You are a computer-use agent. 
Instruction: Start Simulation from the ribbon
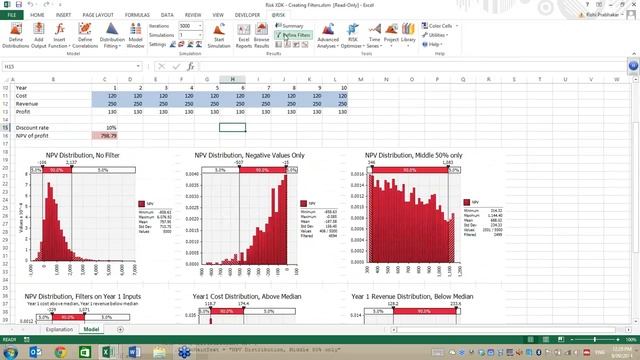tap(219, 36)
